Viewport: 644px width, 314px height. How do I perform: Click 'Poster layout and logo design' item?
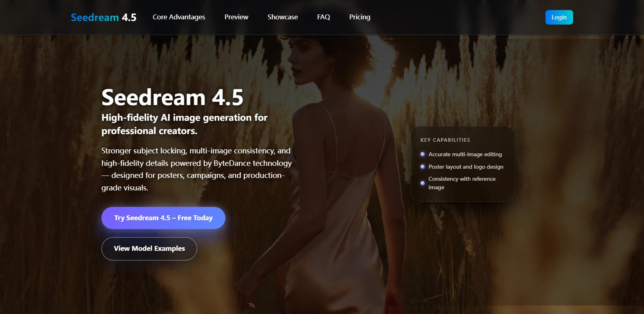click(x=466, y=167)
